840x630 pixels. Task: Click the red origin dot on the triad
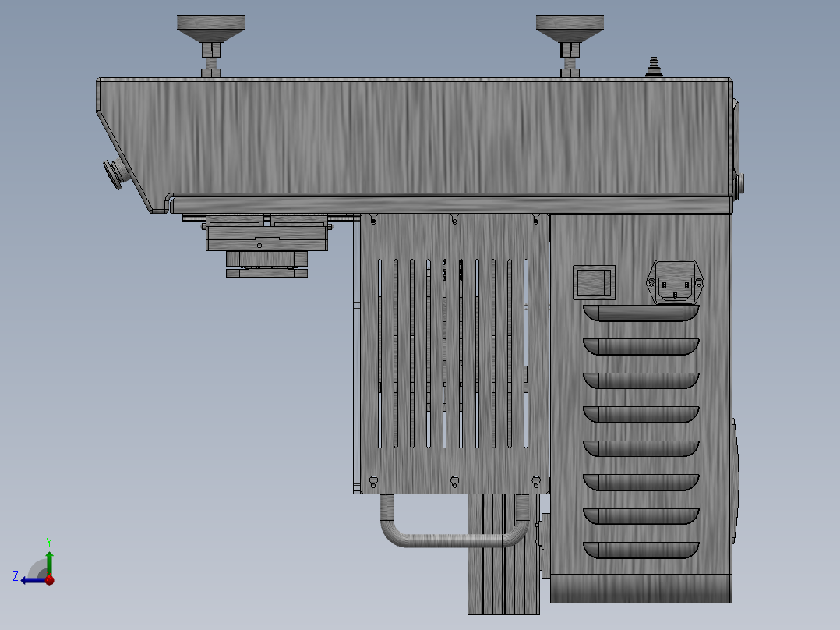(x=50, y=580)
